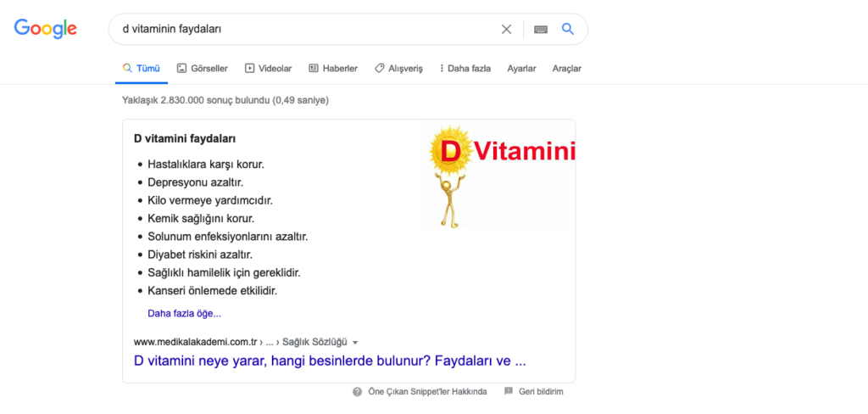Click the Haberler news icon
The image size is (868, 414).
coord(314,68)
